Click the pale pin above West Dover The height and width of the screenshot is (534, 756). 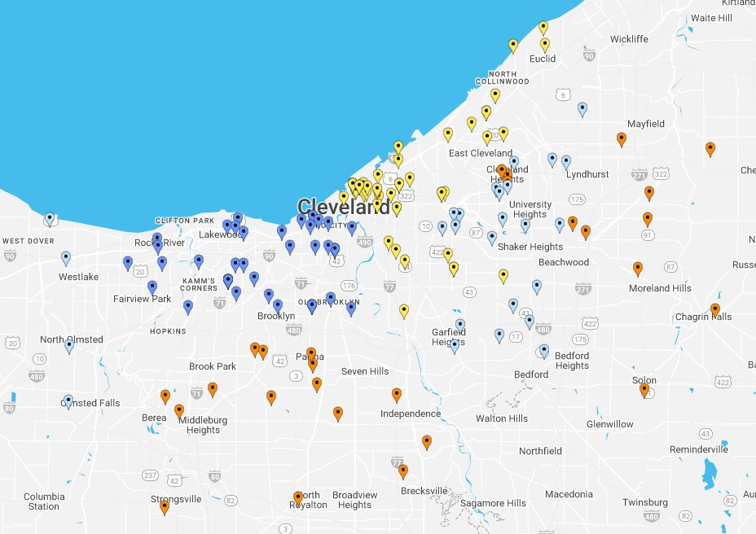point(50,219)
